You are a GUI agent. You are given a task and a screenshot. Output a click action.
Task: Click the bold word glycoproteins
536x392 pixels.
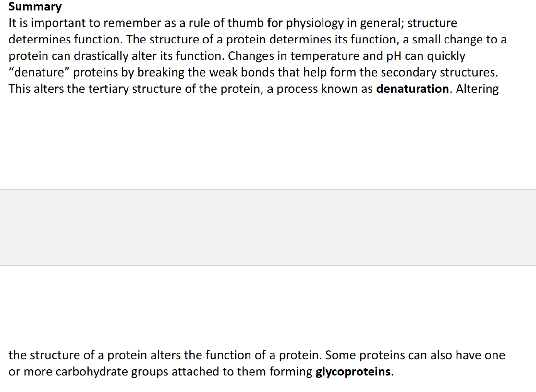click(353, 372)
